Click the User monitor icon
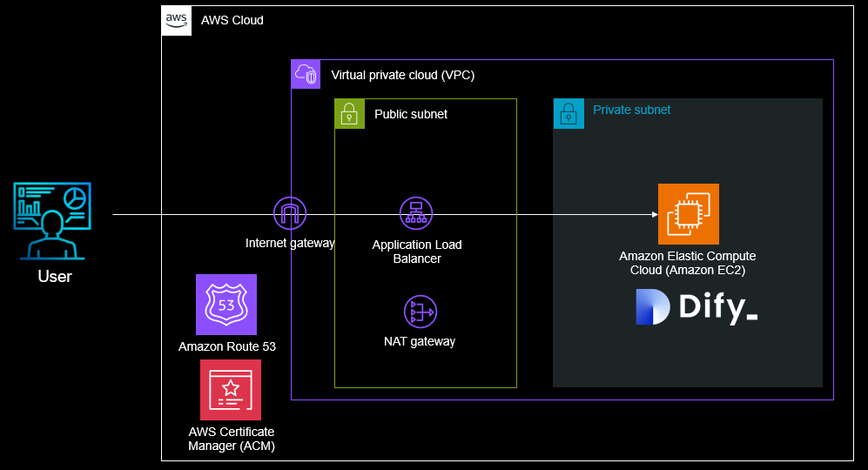The width and height of the screenshot is (868, 470). [x=52, y=221]
